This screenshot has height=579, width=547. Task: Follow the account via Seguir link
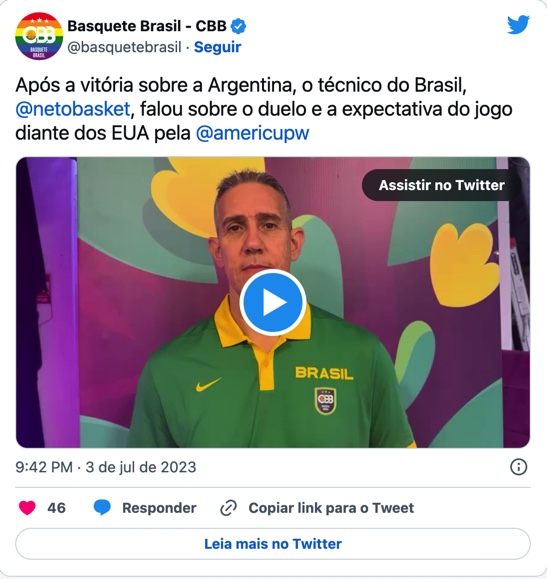pyautogui.click(x=218, y=47)
